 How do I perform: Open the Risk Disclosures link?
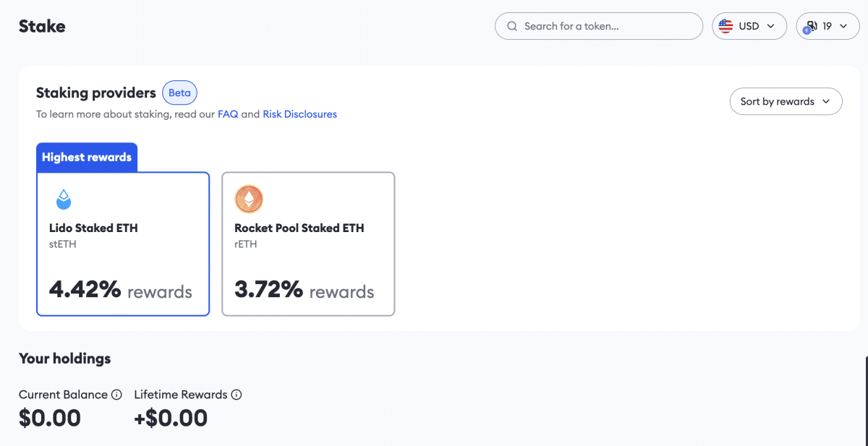pos(299,114)
